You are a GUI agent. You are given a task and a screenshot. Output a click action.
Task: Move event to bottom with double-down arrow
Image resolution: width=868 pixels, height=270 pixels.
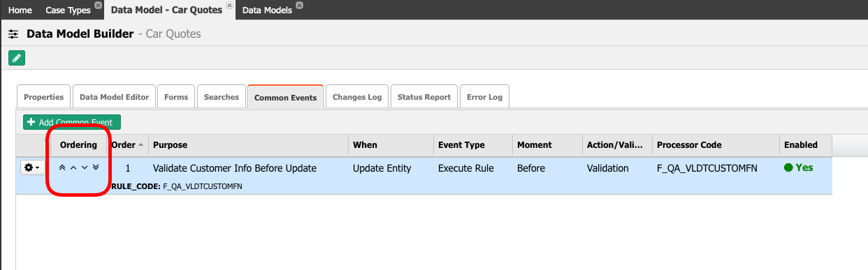pos(96,168)
